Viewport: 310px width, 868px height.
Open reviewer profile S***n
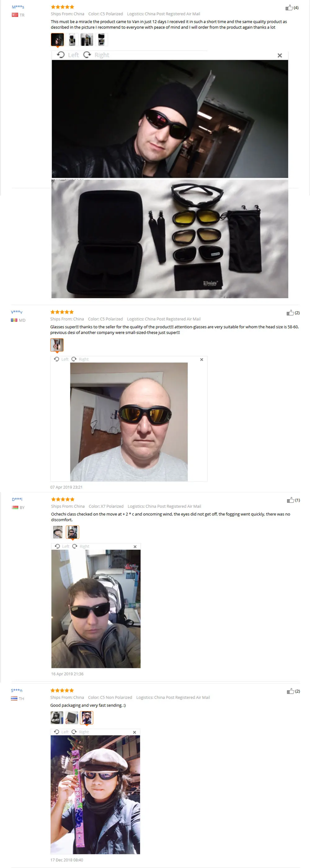pyautogui.click(x=17, y=691)
